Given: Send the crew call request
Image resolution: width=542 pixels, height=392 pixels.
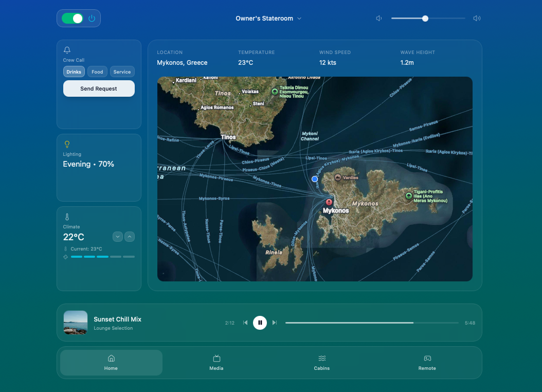Looking at the screenshot, I should point(99,88).
